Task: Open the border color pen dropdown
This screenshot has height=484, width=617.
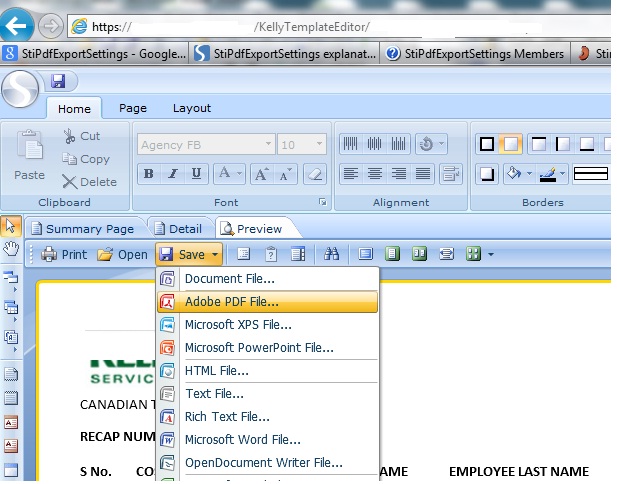Action: tap(562, 174)
